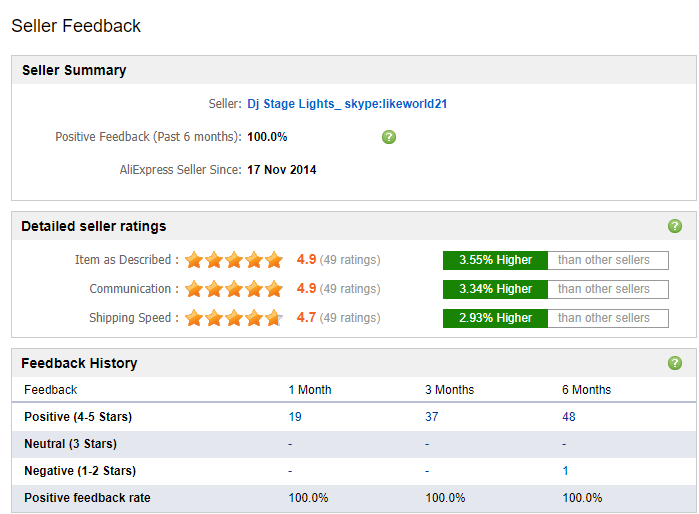The height and width of the screenshot is (514, 699).
Task: View the 1 negative feedback for 6 Months
Action: pos(565,471)
